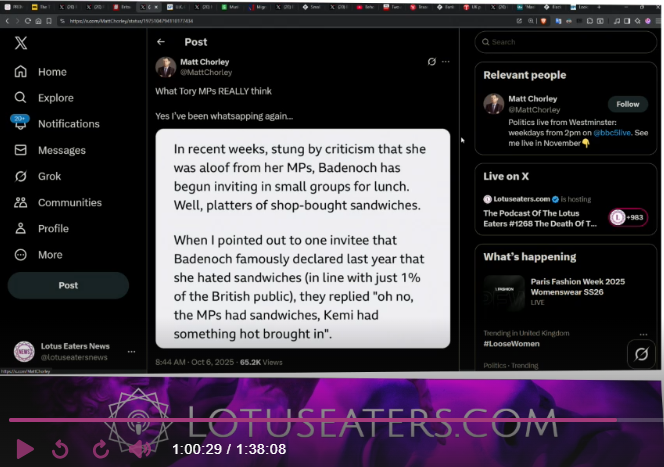This screenshot has width=664, height=467.
Task: Click the Grok icon on Matt Chorley's post
Action: [x=431, y=62]
